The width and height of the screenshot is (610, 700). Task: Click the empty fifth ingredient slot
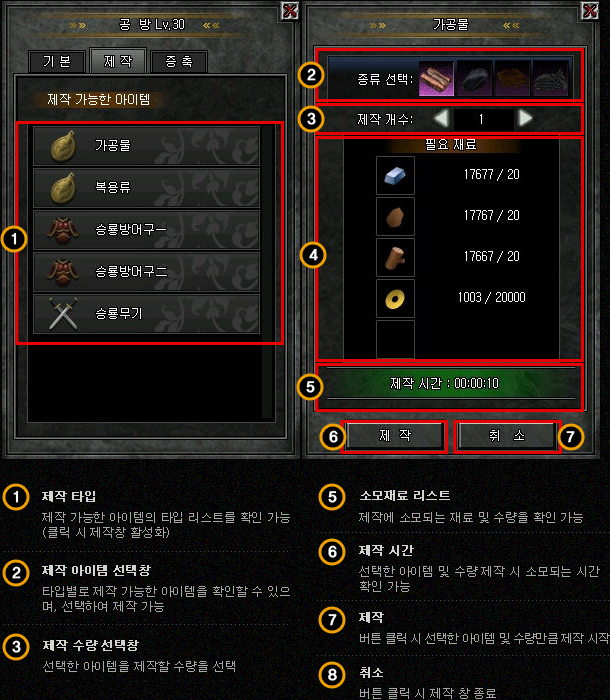tap(395, 339)
